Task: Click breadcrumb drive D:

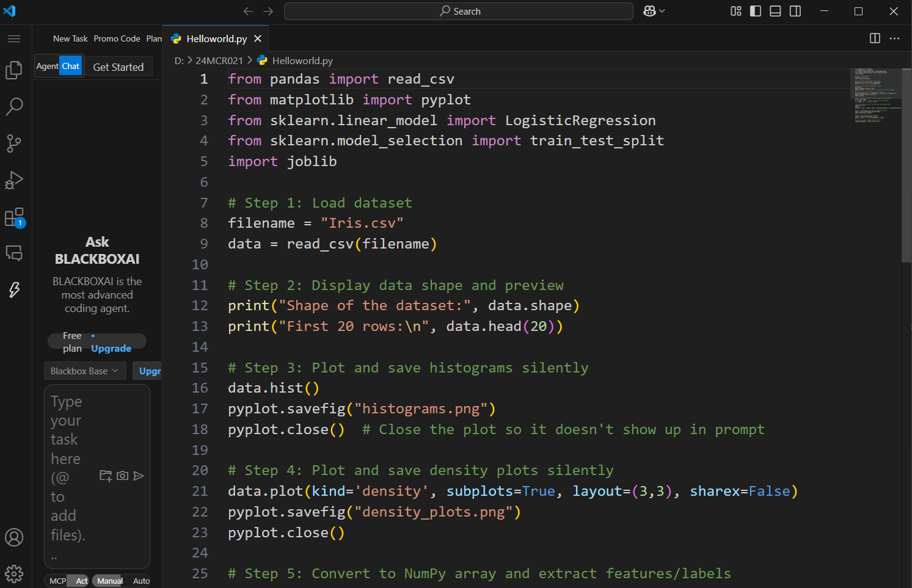Action: pos(179,60)
